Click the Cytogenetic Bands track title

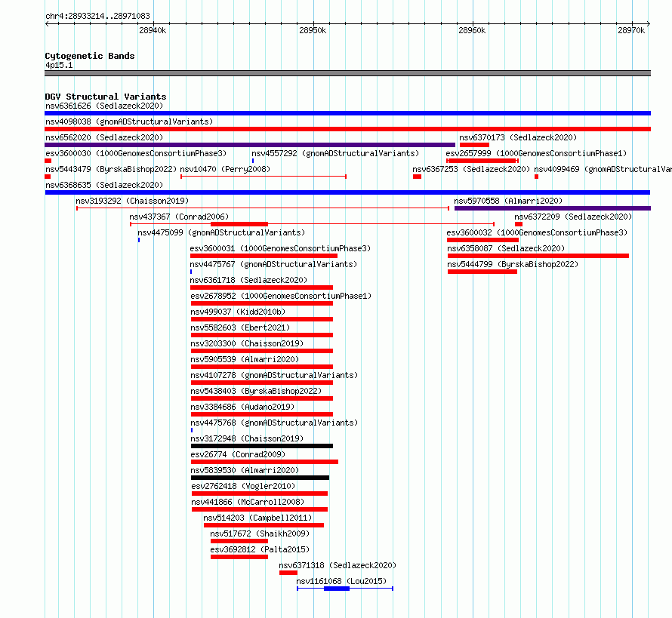click(90, 56)
